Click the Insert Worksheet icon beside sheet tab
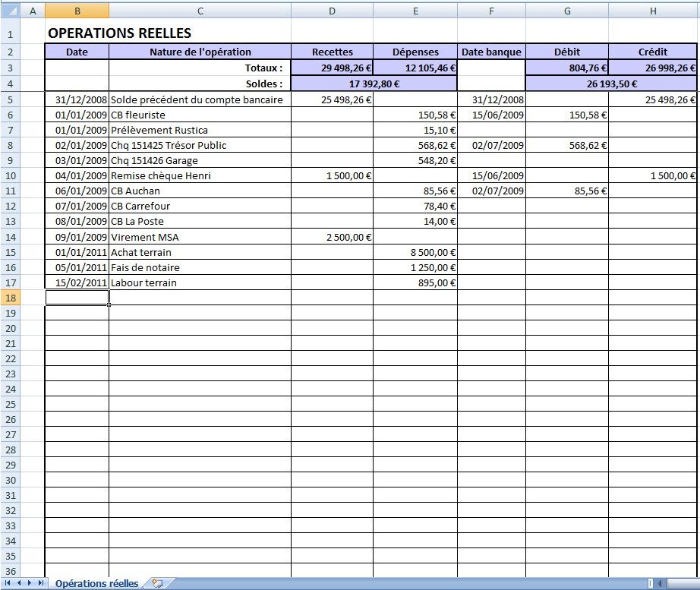The image size is (700, 590). 157,583
